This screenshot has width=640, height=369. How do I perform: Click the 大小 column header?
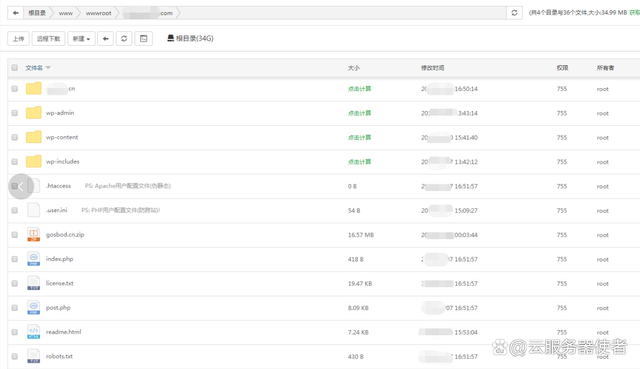pyautogui.click(x=353, y=68)
